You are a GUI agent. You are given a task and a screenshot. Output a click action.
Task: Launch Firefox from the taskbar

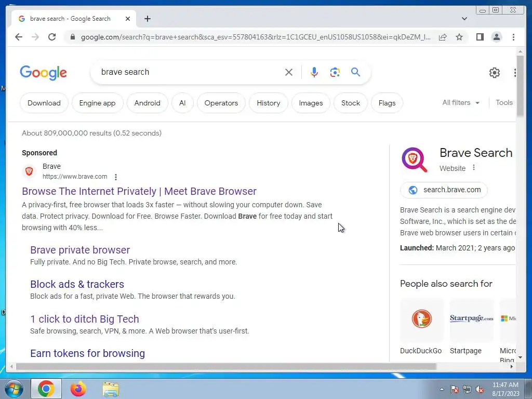tap(78, 389)
